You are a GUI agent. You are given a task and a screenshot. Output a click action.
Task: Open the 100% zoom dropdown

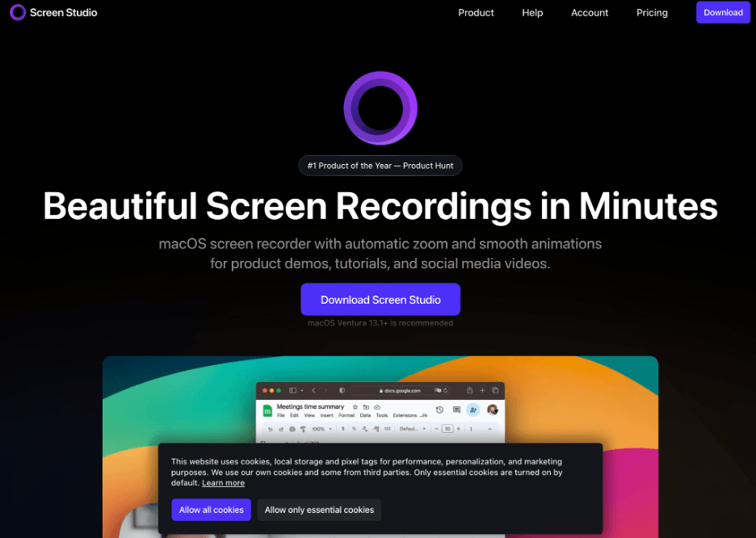(x=321, y=429)
